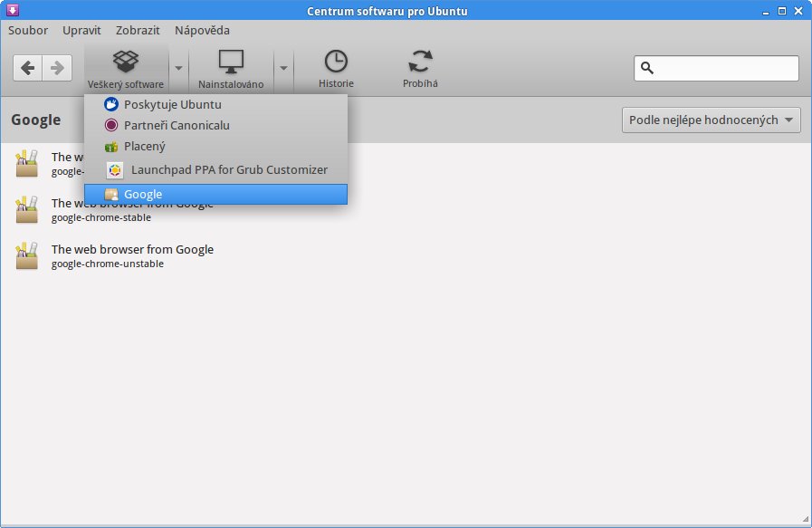Screen dimensions: 812x528
Task: Open Veškerý software view
Action: tap(126, 69)
